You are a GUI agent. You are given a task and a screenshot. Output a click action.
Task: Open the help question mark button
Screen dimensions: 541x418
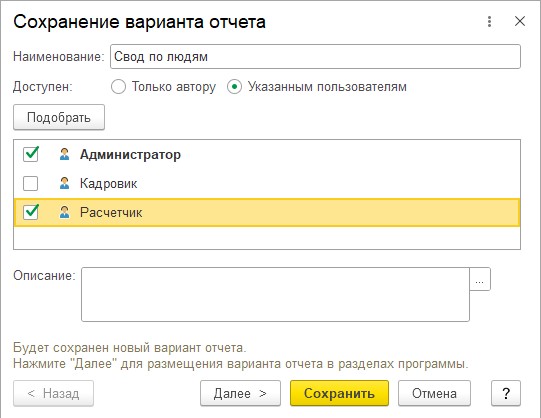[x=506, y=393]
